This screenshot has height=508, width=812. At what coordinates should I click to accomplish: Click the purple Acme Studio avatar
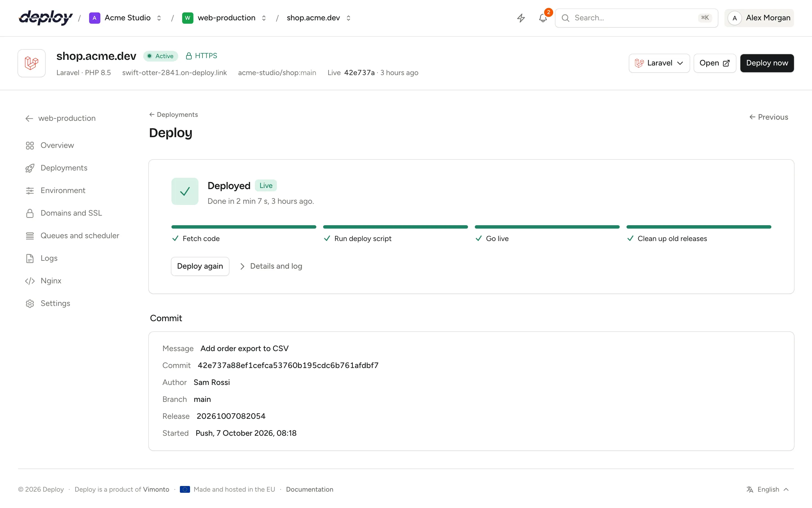pos(95,18)
